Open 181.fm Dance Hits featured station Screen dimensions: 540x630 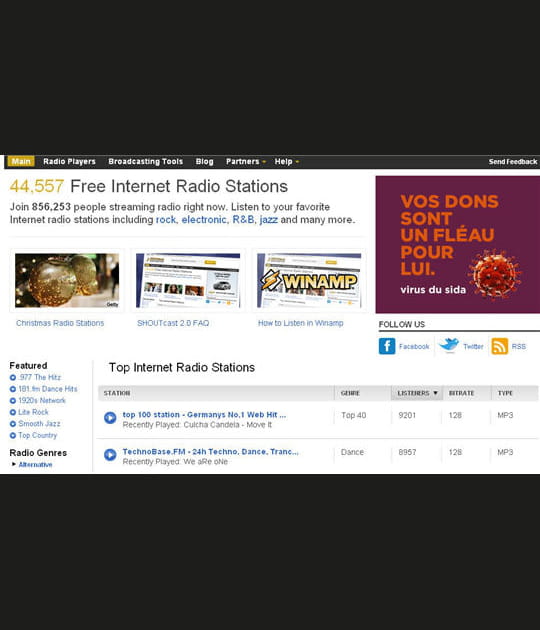click(48, 389)
